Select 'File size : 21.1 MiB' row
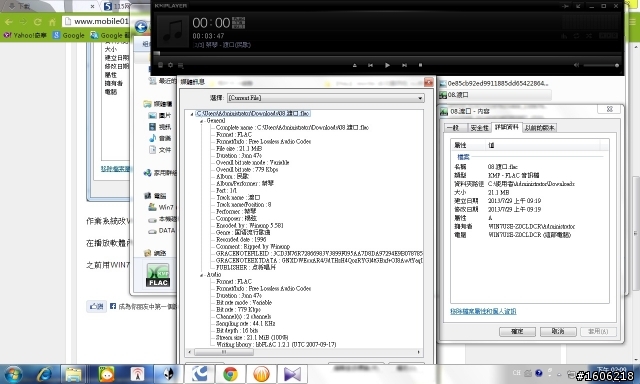 (x=239, y=149)
